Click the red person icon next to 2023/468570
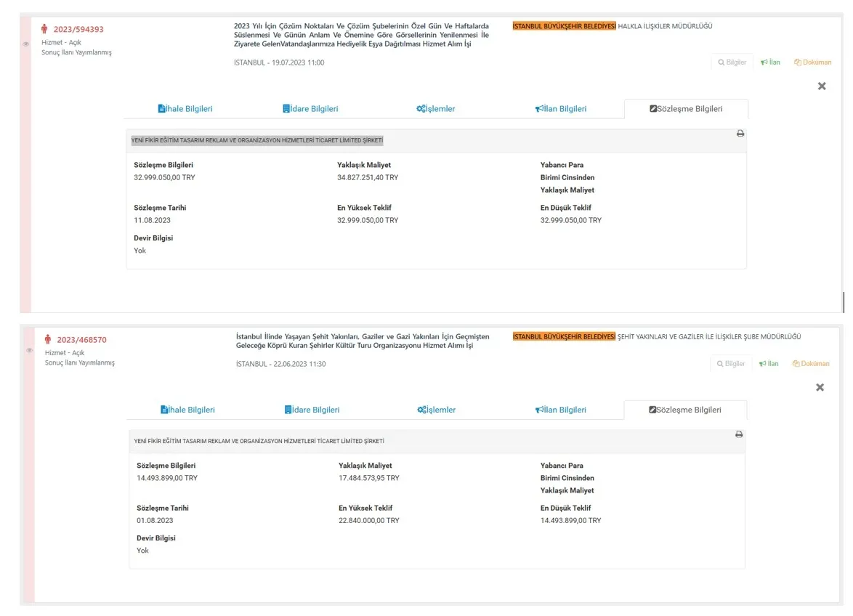This screenshot has width=853, height=616. point(47,339)
